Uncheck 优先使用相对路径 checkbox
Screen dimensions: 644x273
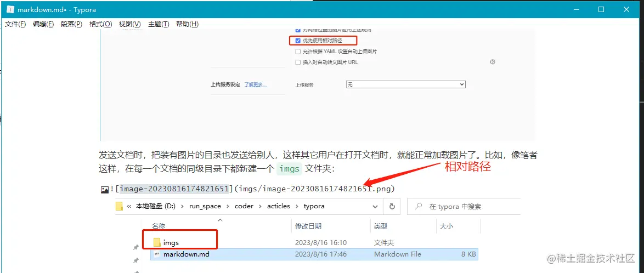coord(298,40)
